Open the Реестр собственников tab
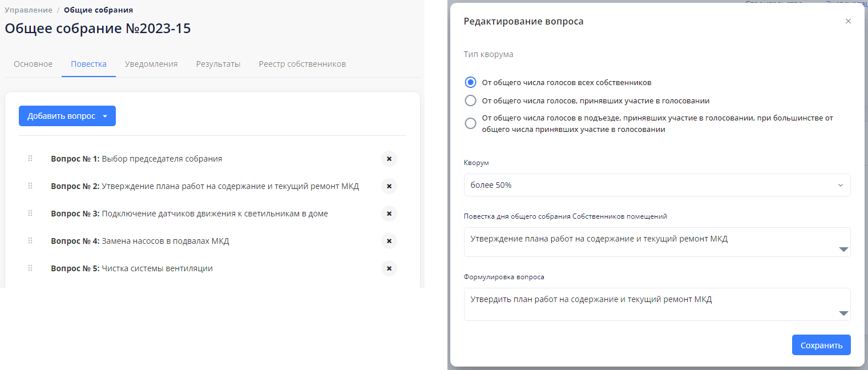 point(302,64)
